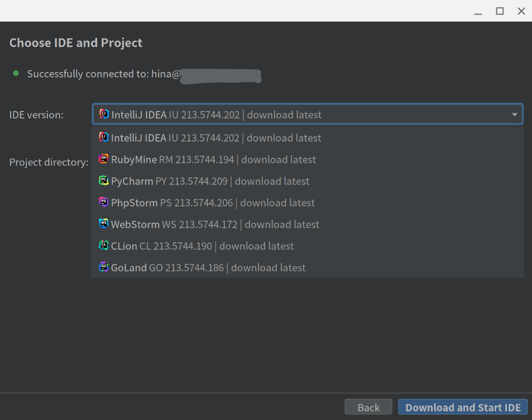Close the dialog window
532x420 pixels.
tap(521, 11)
